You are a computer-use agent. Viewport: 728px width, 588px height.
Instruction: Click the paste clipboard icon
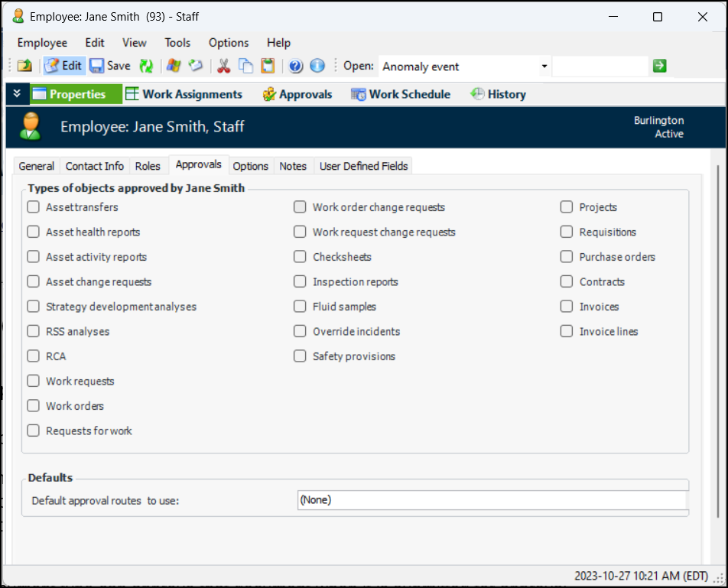pyautogui.click(x=268, y=67)
